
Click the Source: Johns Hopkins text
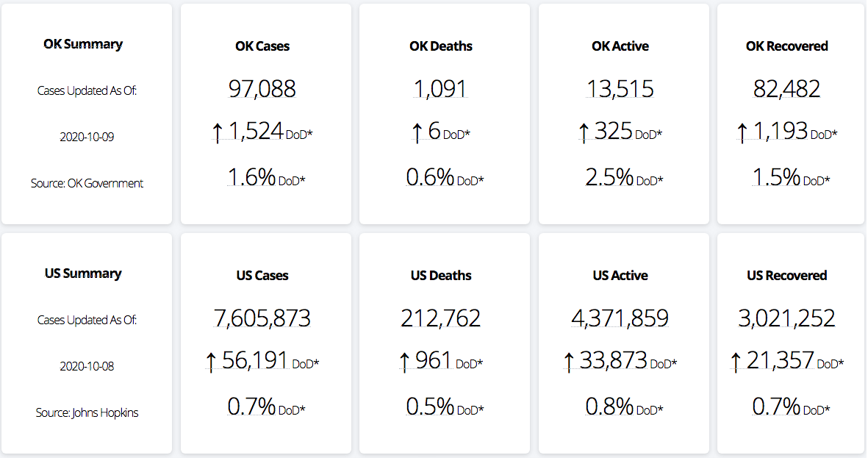pyautogui.click(x=87, y=412)
